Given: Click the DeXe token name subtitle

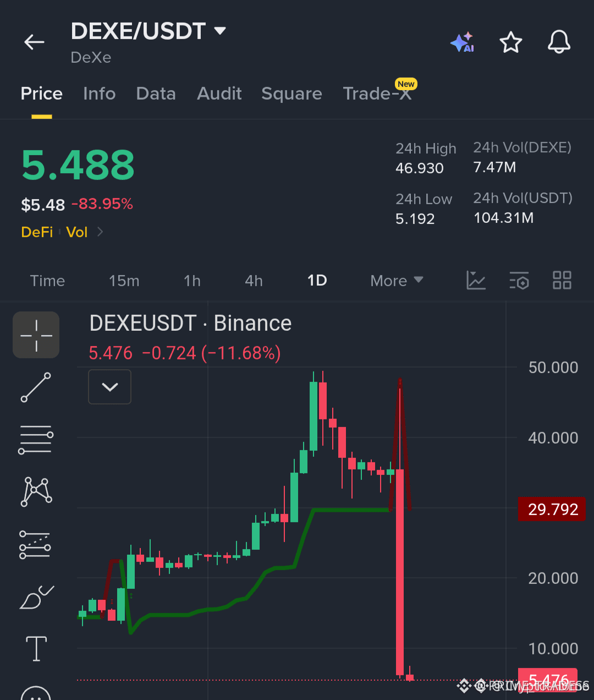Looking at the screenshot, I should pyautogui.click(x=91, y=57).
